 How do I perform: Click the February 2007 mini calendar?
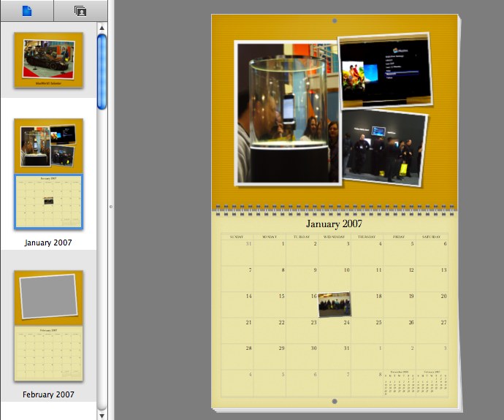pos(432,383)
